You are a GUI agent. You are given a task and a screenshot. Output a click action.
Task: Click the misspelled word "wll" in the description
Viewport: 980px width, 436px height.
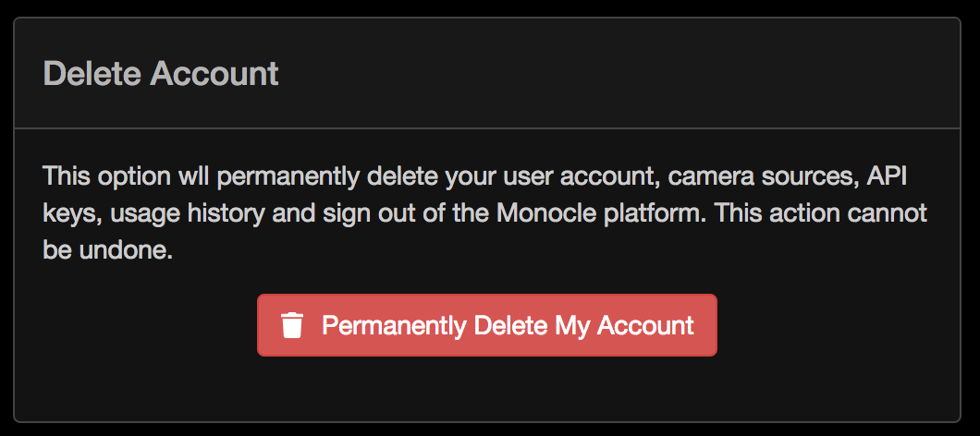[200, 176]
